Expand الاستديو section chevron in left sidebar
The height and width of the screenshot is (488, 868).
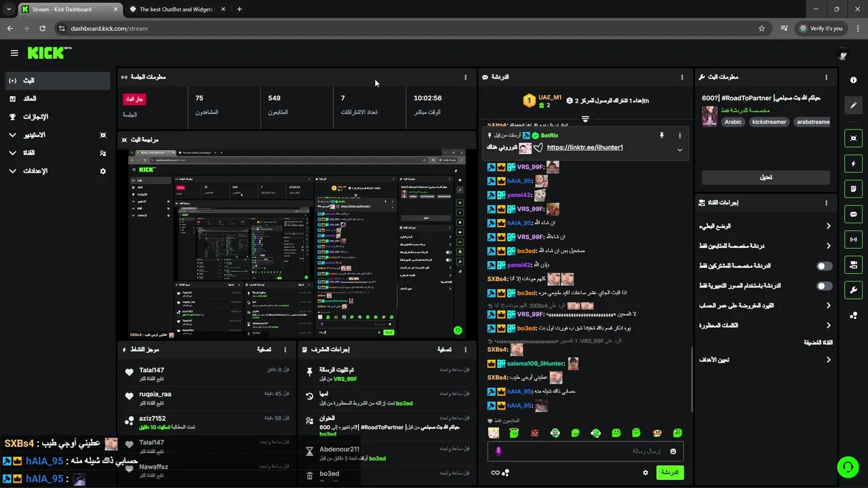click(12, 135)
